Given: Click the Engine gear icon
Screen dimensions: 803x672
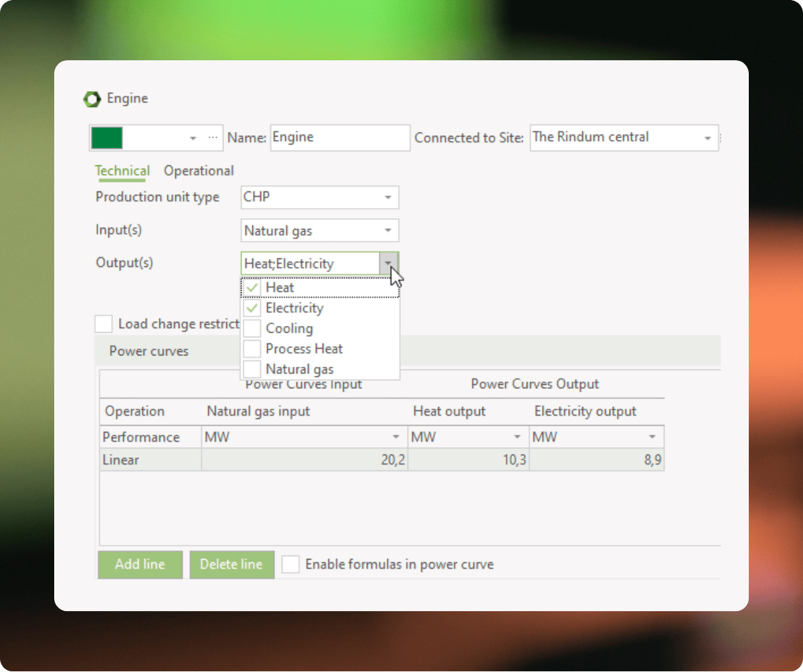Looking at the screenshot, I should coord(91,98).
